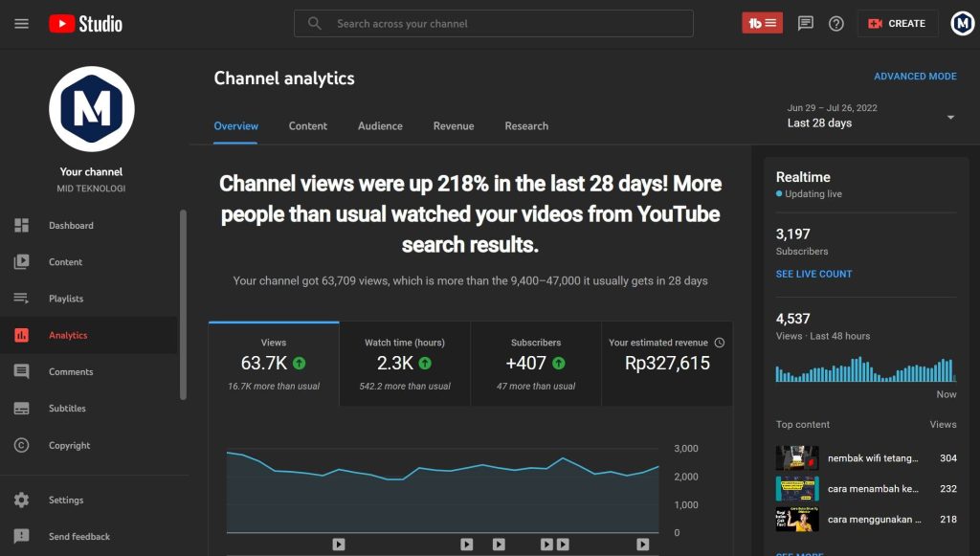Select the Watch time (hours) card

click(x=404, y=365)
